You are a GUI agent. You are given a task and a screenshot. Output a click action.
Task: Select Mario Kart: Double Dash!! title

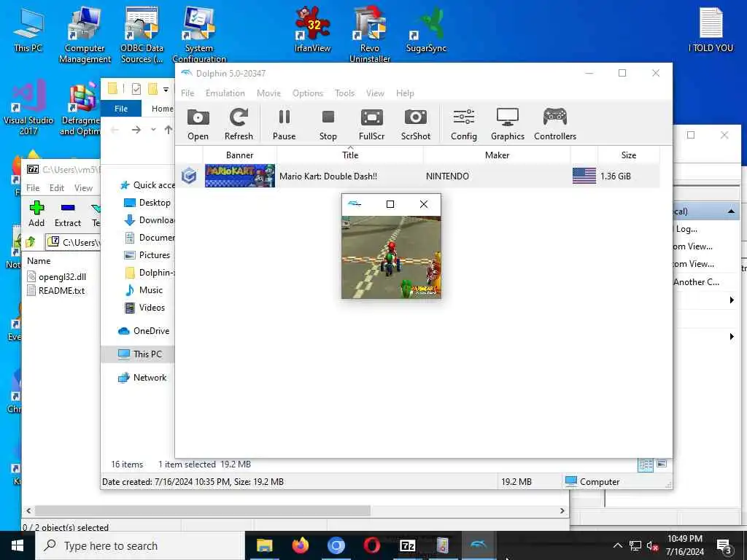pyautogui.click(x=328, y=176)
